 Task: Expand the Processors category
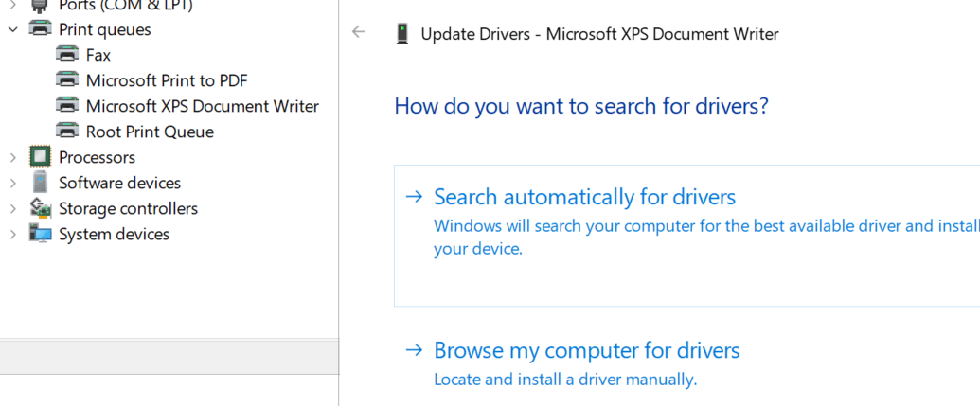(x=13, y=157)
